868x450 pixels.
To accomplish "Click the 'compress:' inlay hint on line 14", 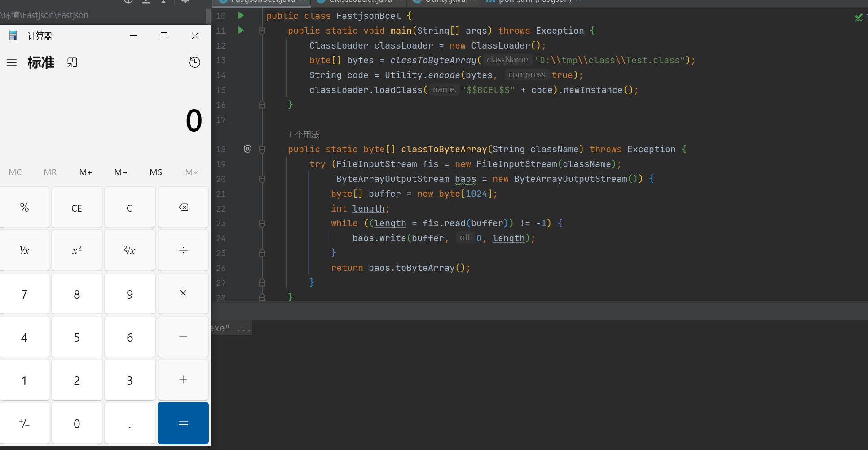I will click(527, 75).
